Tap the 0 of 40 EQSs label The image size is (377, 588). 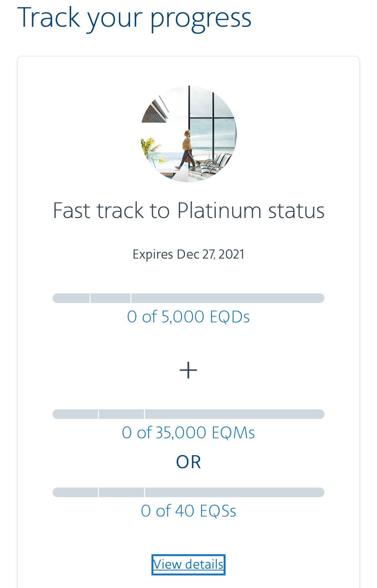point(188,511)
